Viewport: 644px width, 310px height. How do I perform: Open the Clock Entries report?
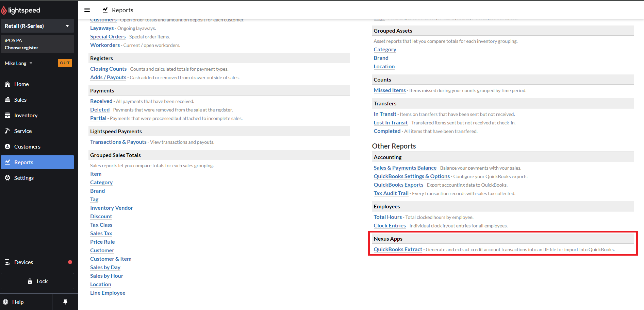[x=390, y=226]
